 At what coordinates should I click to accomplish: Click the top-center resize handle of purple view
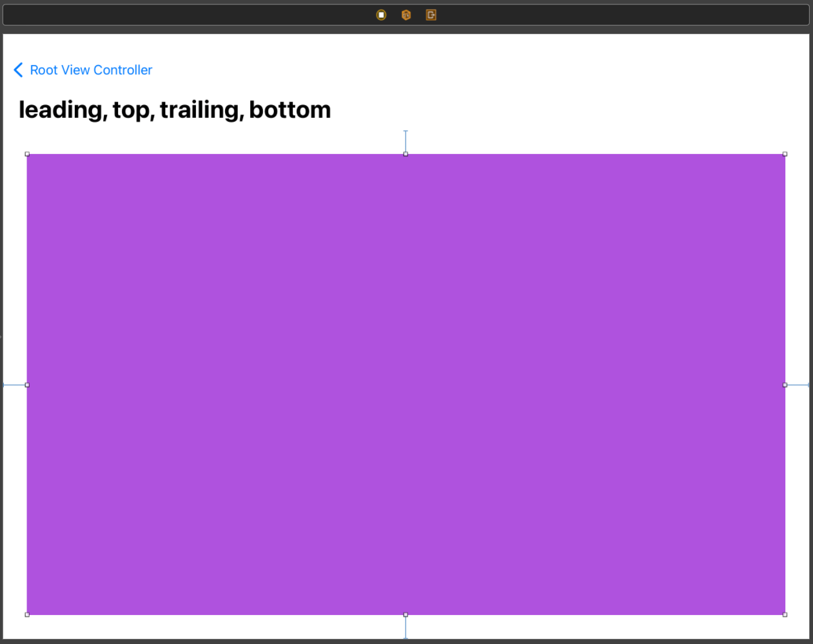[406, 154]
